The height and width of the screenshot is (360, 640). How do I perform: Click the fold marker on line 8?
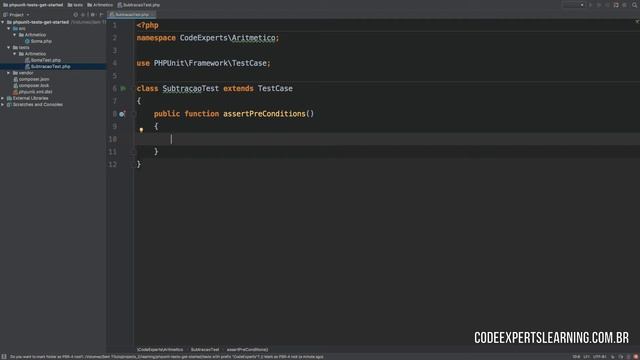tap(133, 114)
